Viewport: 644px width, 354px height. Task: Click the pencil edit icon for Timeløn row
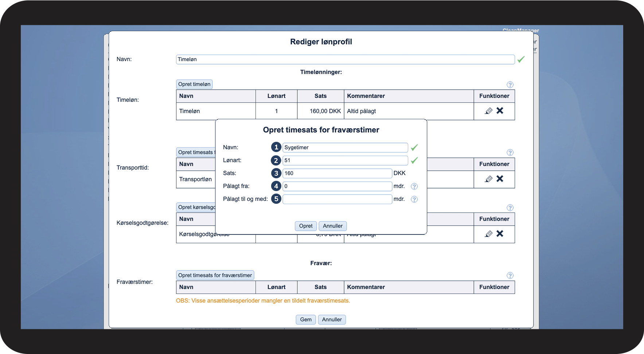pos(489,111)
